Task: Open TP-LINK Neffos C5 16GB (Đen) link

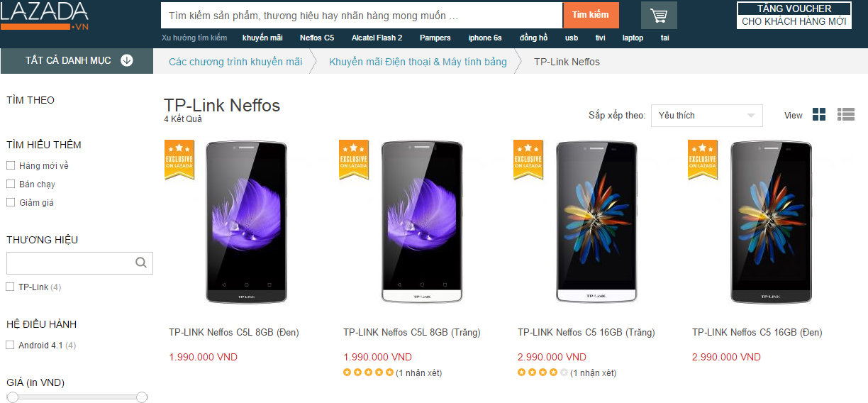Action: click(x=757, y=332)
